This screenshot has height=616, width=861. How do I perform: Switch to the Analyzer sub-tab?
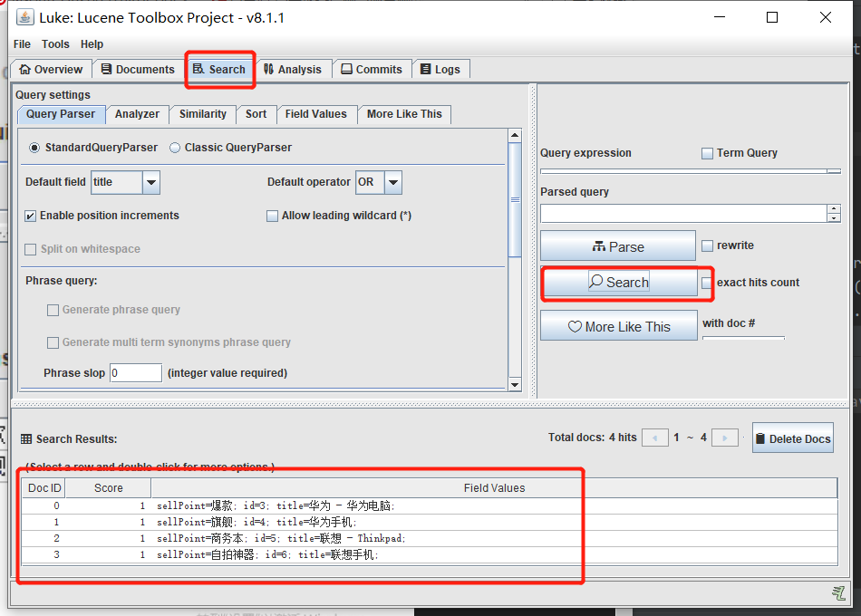pos(137,114)
